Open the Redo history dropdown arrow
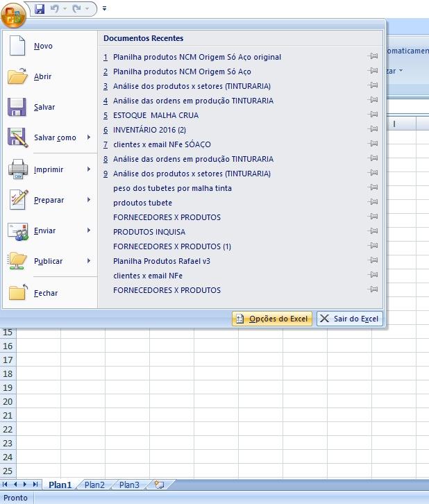This screenshot has width=429, height=504. (x=87, y=9)
